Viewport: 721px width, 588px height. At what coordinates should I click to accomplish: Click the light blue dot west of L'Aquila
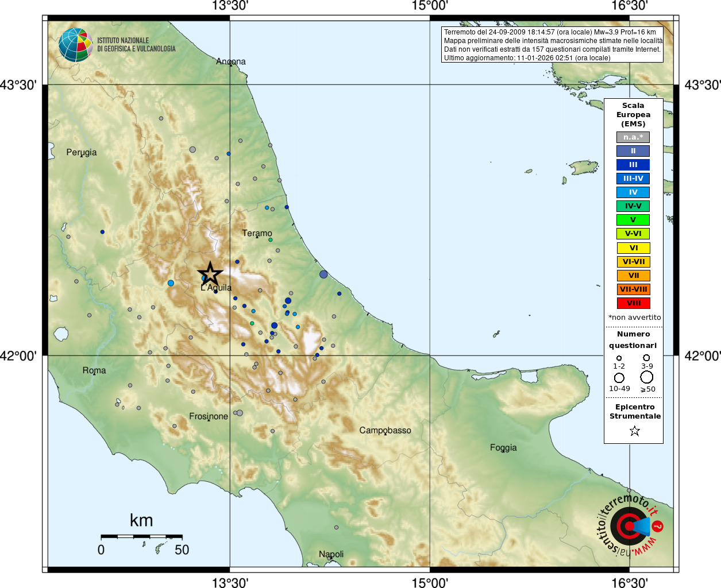point(171,283)
